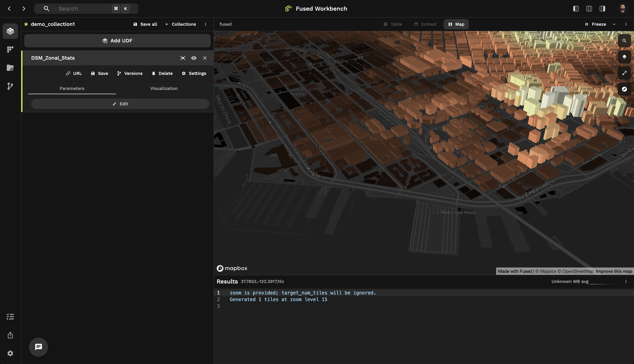
Task: Select the Map view tab
Action: (456, 24)
